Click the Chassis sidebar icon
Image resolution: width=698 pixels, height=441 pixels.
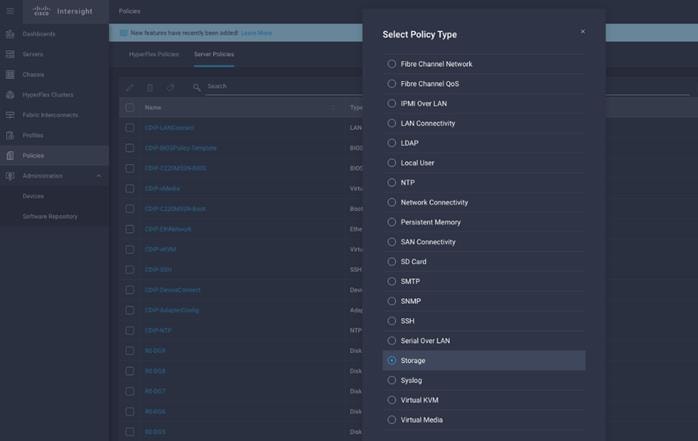point(10,74)
